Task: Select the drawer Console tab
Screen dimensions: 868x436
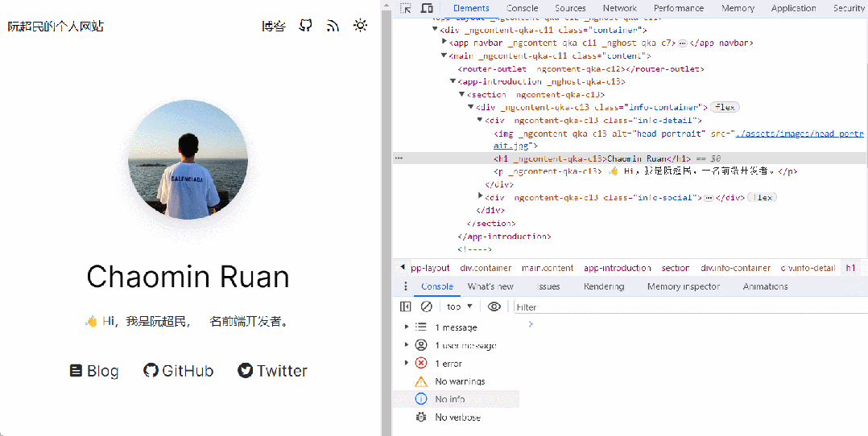Action: [x=436, y=286]
